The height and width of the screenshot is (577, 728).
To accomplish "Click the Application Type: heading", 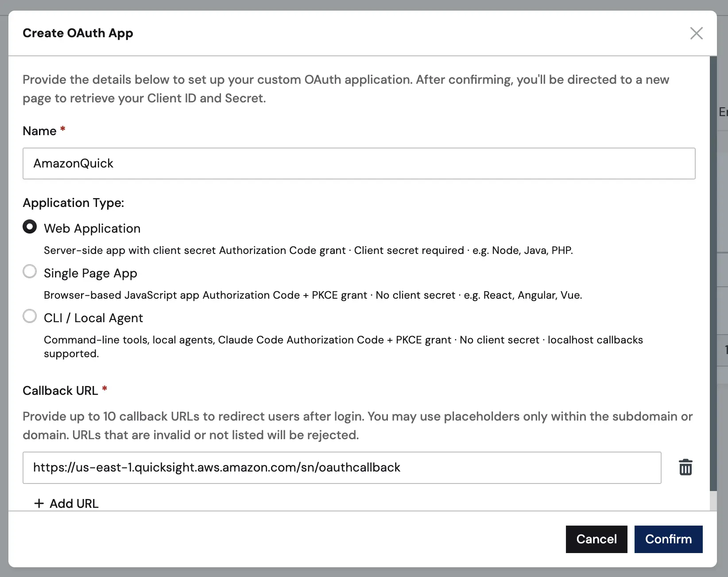I will [x=74, y=203].
